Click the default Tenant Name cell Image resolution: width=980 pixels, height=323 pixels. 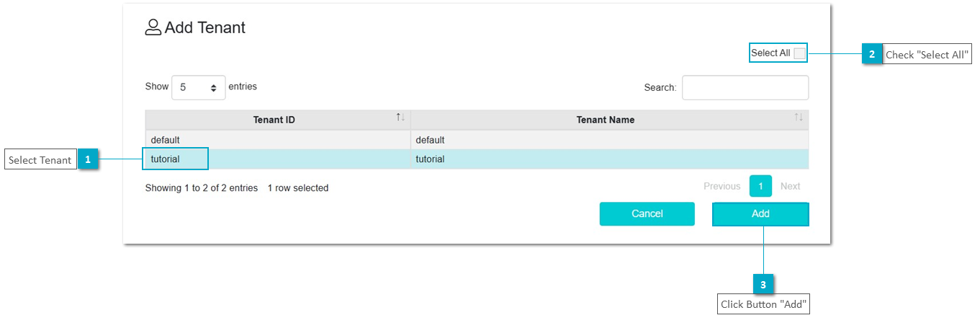pyautogui.click(x=609, y=140)
